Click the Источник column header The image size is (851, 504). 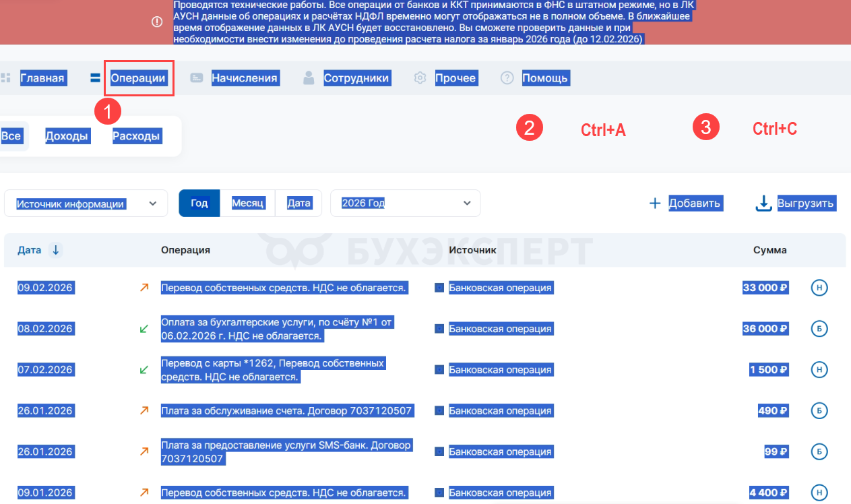(x=472, y=250)
